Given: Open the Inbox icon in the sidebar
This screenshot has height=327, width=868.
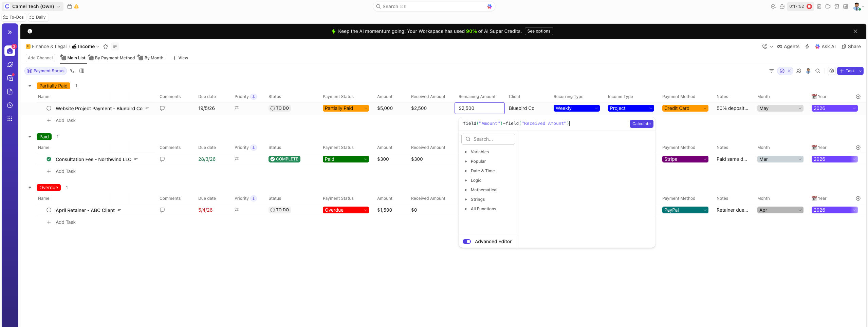Looking at the screenshot, I should pyautogui.click(x=10, y=51).
